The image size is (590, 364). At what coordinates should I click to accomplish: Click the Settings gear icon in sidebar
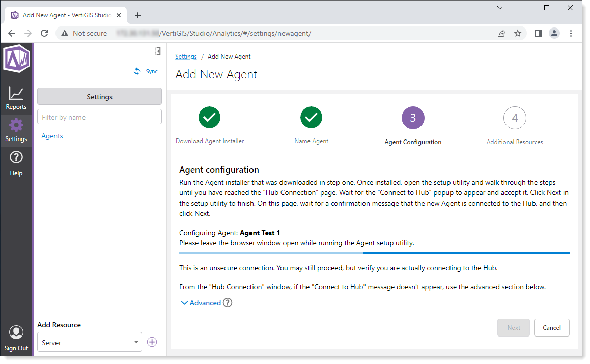(x=16, y=125)
